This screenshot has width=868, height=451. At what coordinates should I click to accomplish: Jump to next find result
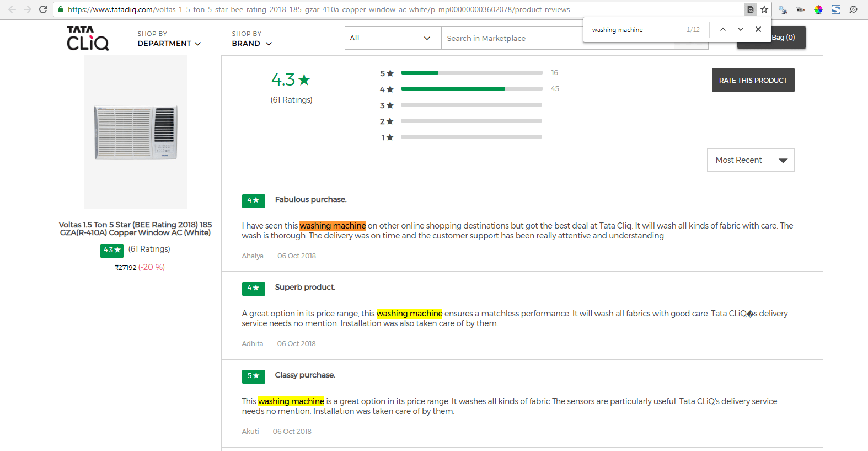pos(741,29)
